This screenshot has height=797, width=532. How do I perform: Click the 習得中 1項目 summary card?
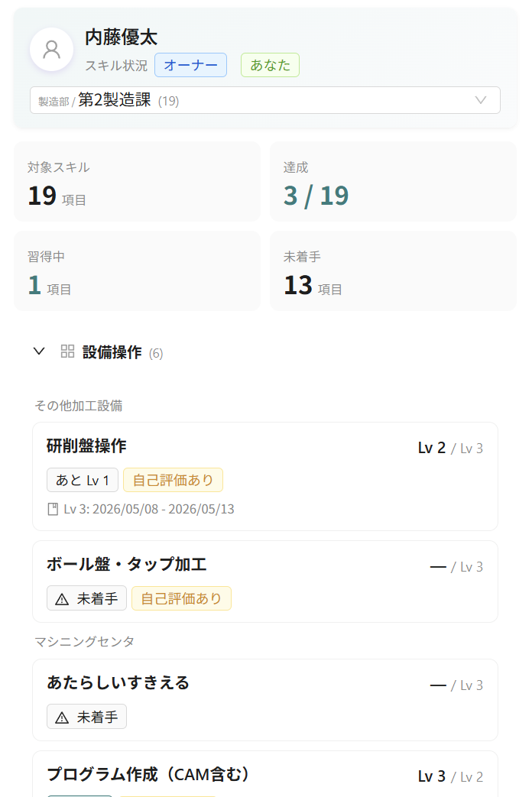(138, 271)
